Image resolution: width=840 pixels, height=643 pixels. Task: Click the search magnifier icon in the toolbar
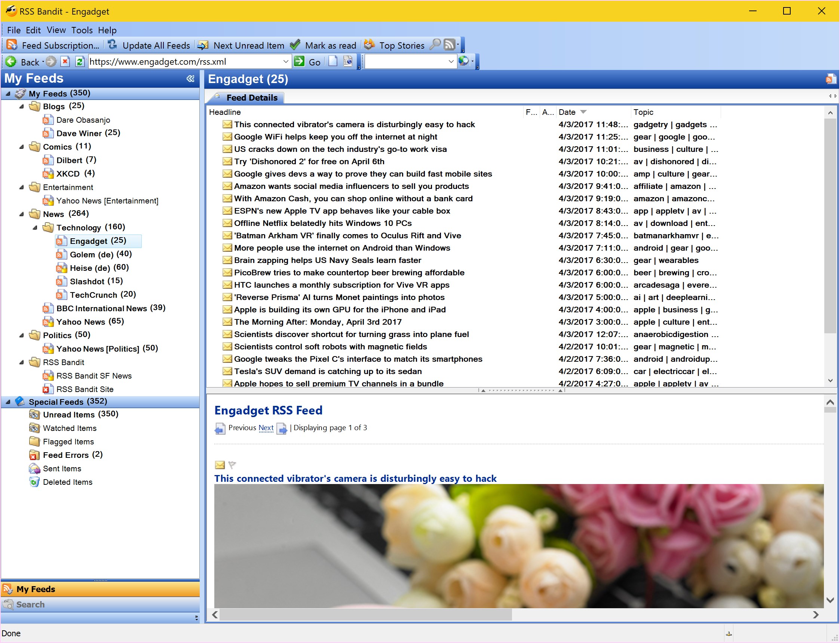(x=435, y=45)
